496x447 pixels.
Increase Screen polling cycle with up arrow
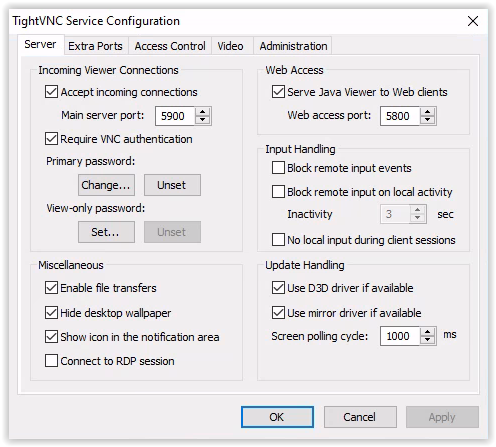pos(427,332)
